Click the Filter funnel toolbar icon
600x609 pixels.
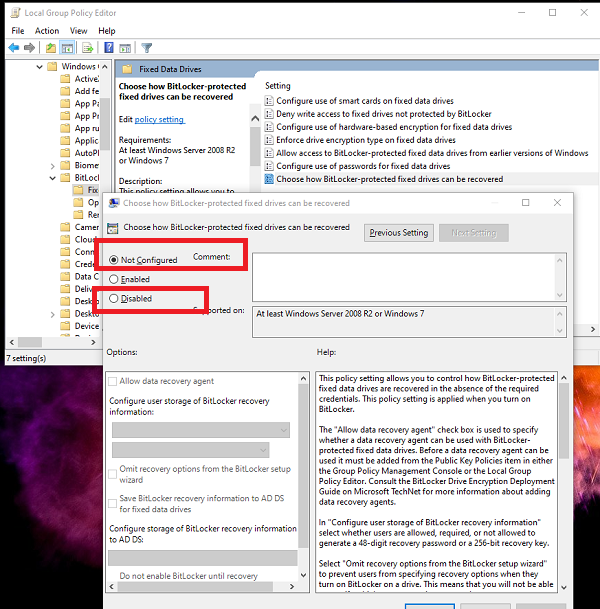(x=146, y=48)
